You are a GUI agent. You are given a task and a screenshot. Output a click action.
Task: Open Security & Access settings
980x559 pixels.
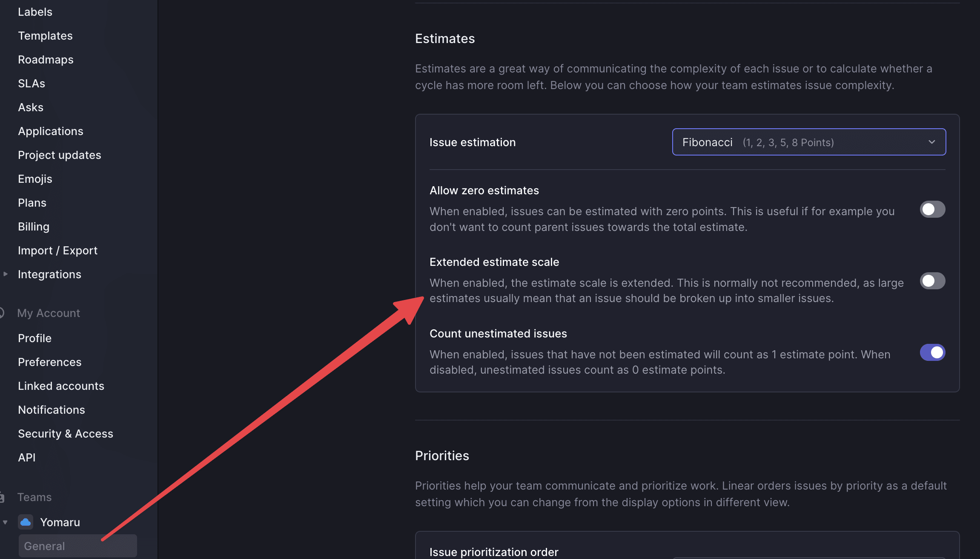click(x=66, y=434)
